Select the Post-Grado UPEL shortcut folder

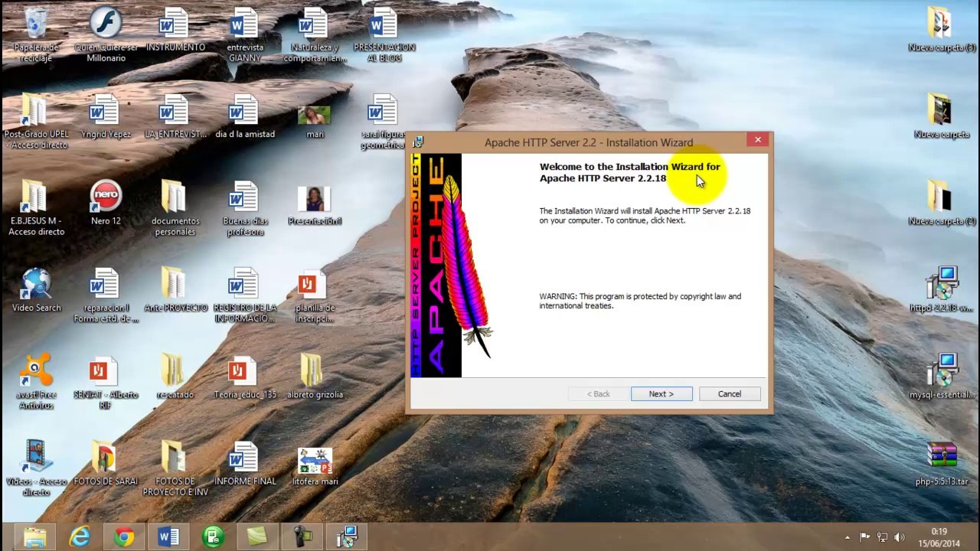coord(36,122)
